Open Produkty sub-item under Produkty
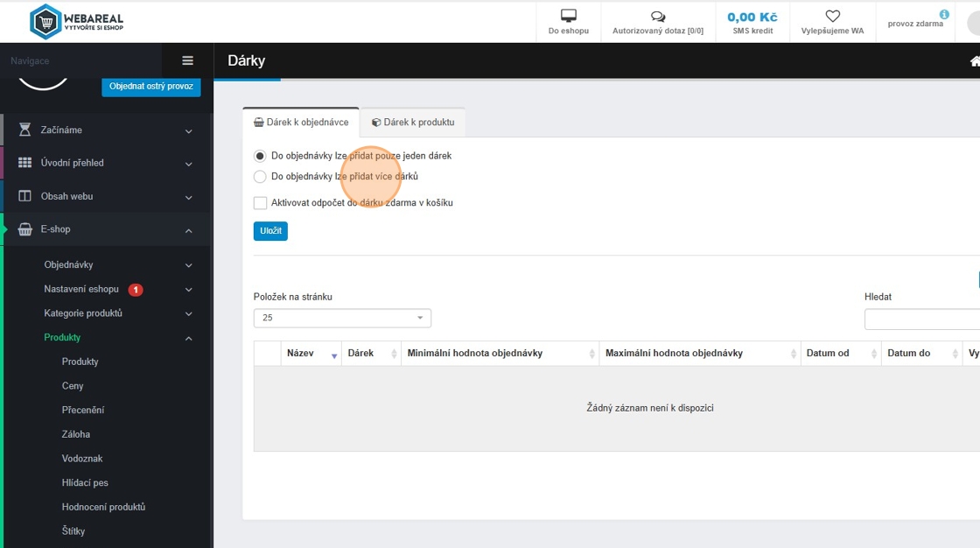The width and height of the screenshot is (980, 548). pyautogui.click(x=80, y=362)
